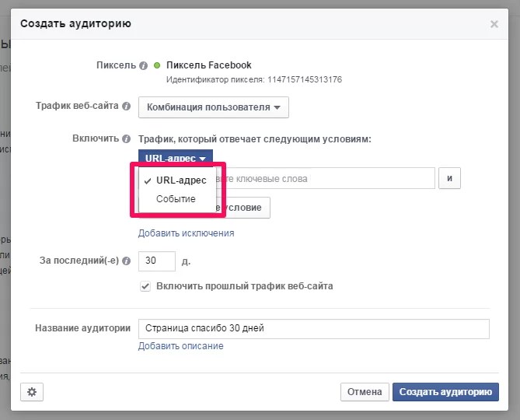Select Событие menu option
The height and width of the screenshot is (420, 520).
176,199
